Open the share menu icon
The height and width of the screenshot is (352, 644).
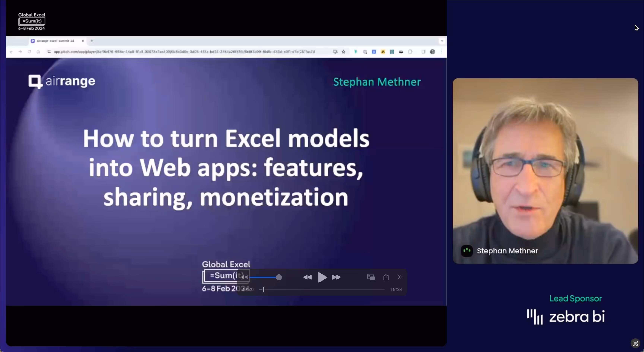[x=386, y=277]
